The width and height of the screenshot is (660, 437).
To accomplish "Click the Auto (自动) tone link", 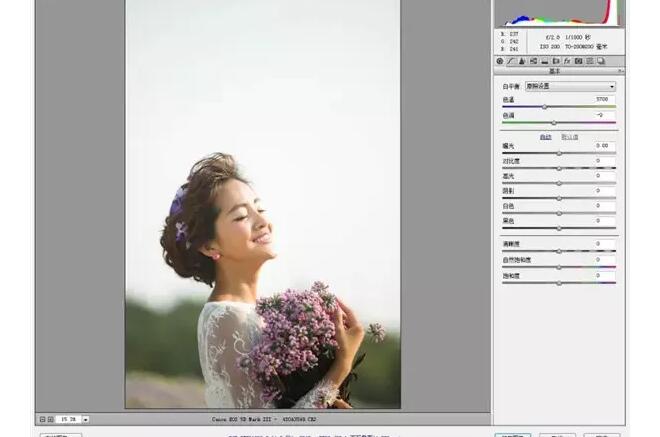I will pos(545,136).
